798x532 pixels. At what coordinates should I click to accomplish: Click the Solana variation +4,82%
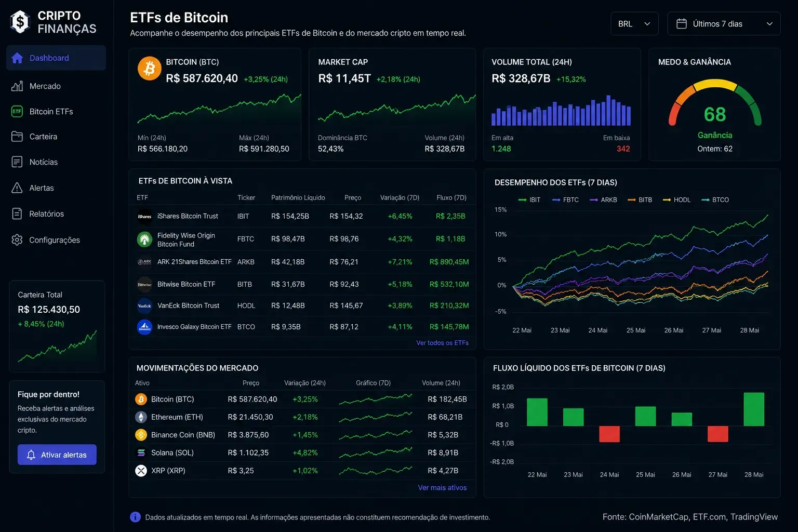click(305, 453)
